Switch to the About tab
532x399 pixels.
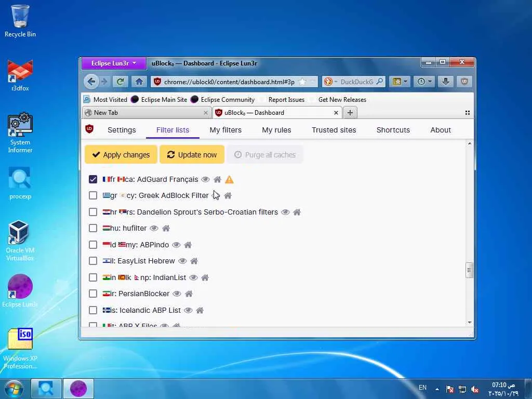click(x=441, y=130)
